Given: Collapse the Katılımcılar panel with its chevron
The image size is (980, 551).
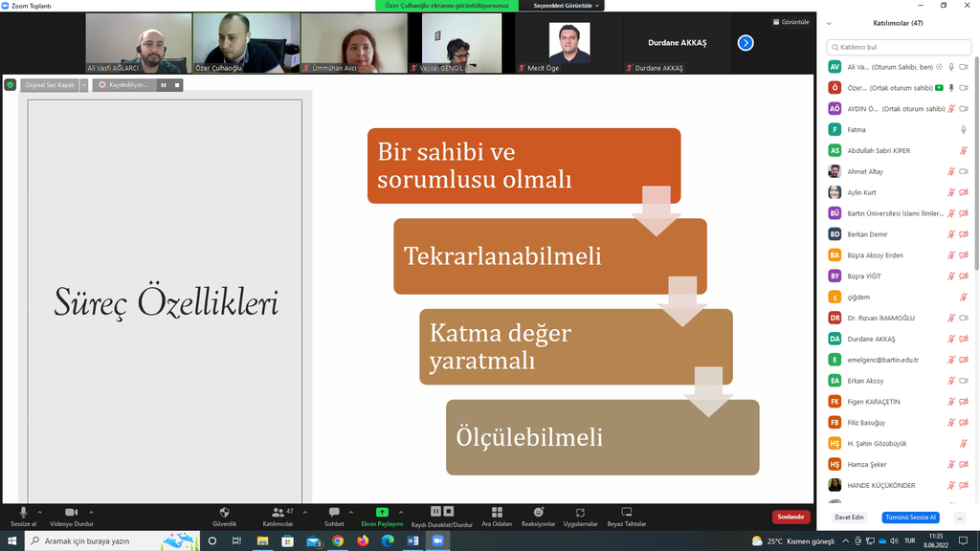Looking at the screenshot, I should tap(829, 23).
